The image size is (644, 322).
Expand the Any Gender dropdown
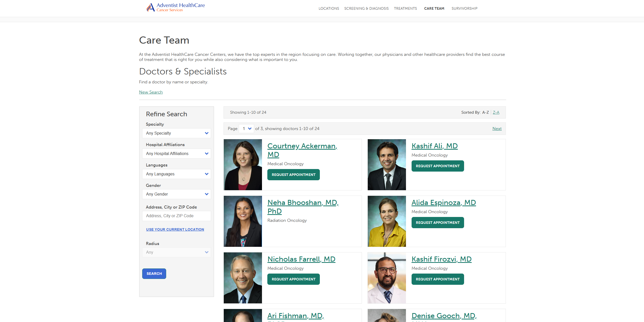[x=176, y=194]
